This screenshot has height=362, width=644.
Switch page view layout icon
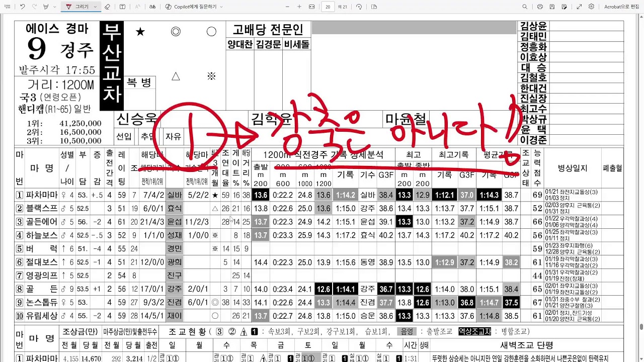374,7
